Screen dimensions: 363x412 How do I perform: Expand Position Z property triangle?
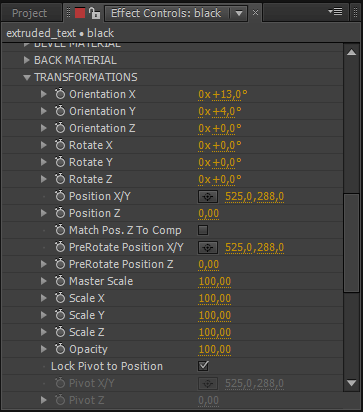[x=44, y=213]
